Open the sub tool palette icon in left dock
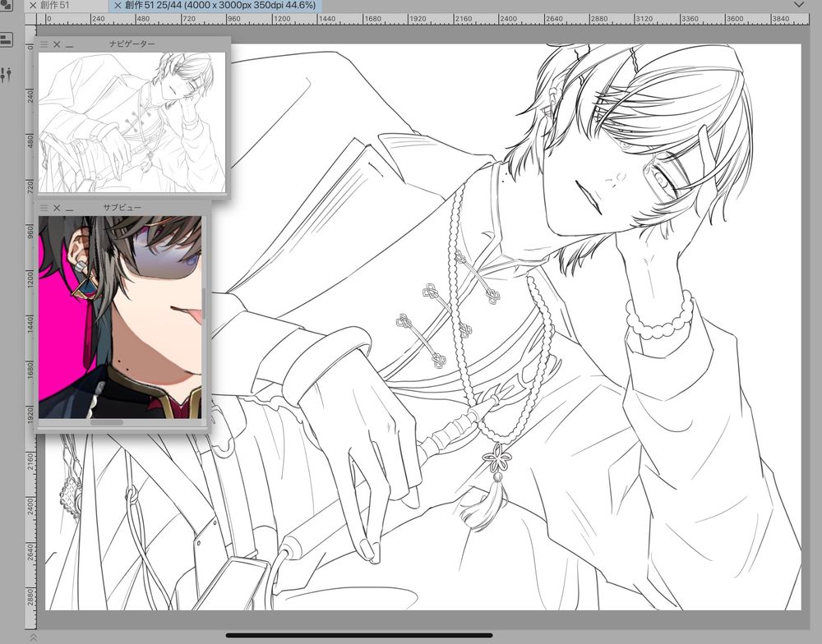Viewport: 822px width, 644px height. [6, 39]
